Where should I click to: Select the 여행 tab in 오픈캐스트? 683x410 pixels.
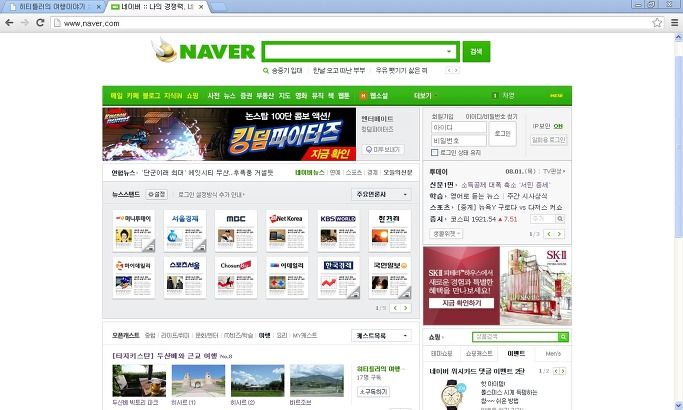point(264,335)
